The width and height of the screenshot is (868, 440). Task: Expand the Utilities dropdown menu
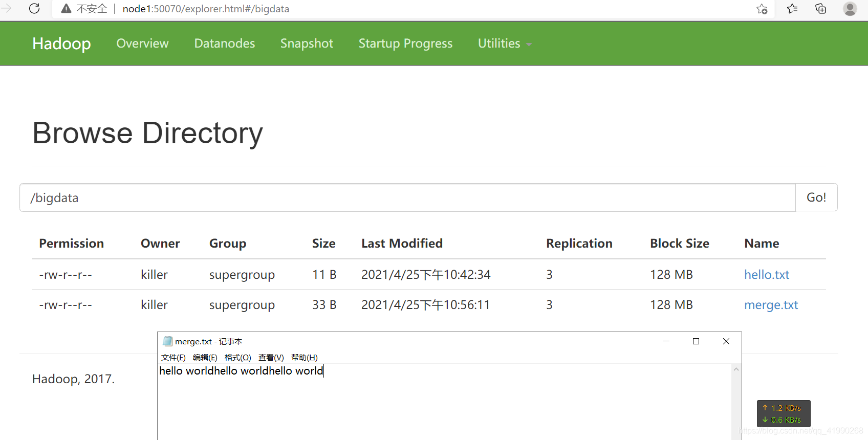click(x=505, y=43)
